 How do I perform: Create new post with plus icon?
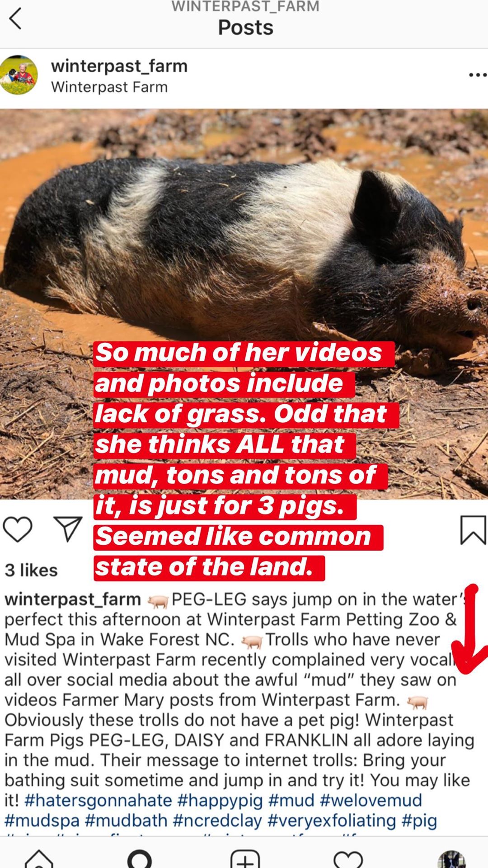[x=245, y=858]
